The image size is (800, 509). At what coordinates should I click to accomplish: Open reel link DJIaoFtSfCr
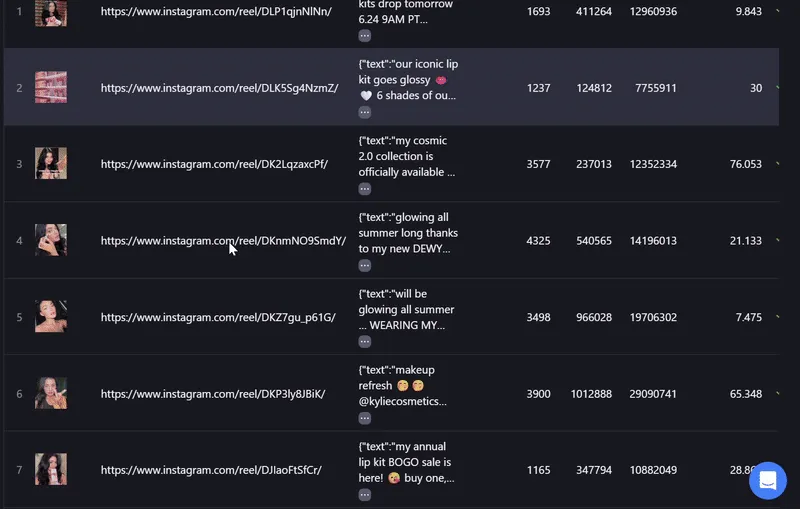click(x=211, y=470)
